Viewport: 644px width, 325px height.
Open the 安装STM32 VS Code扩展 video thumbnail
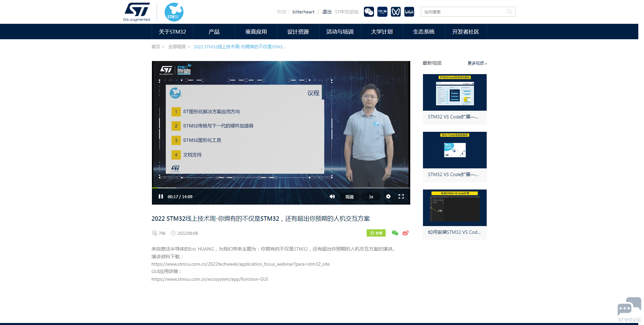pos(455,208)
